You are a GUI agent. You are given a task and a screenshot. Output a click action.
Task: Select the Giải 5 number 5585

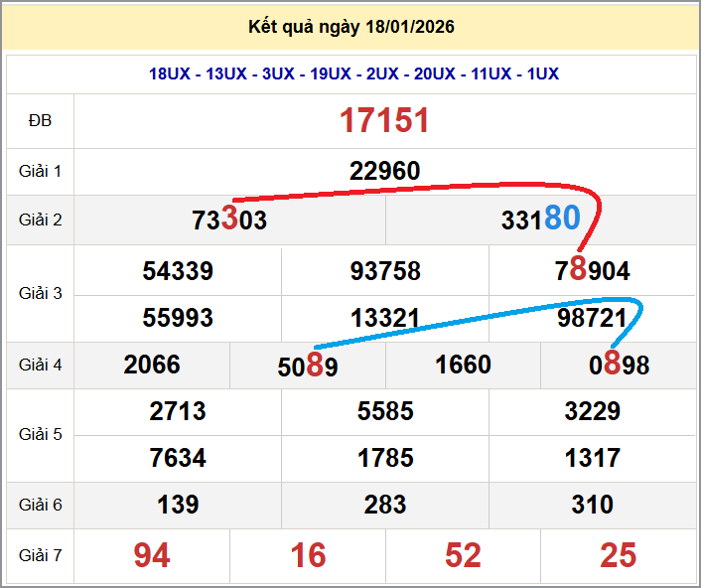click(385, 411)
